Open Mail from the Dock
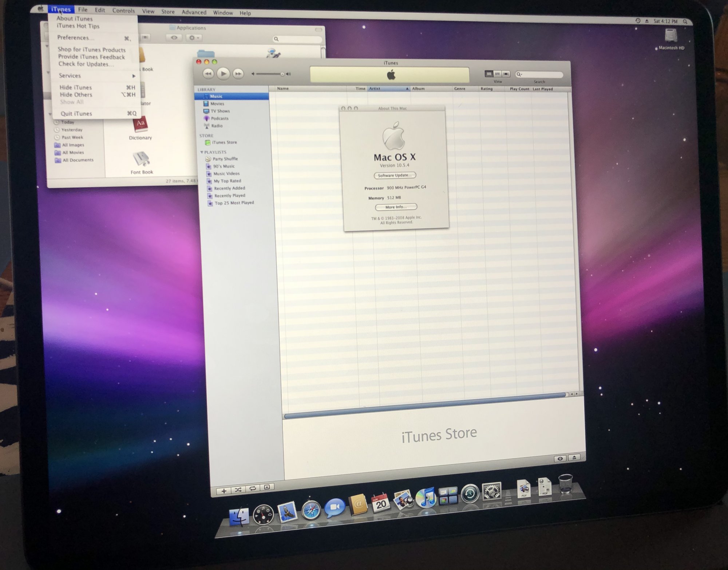Viewport: 728px width, 570px height. pos(287,512)
